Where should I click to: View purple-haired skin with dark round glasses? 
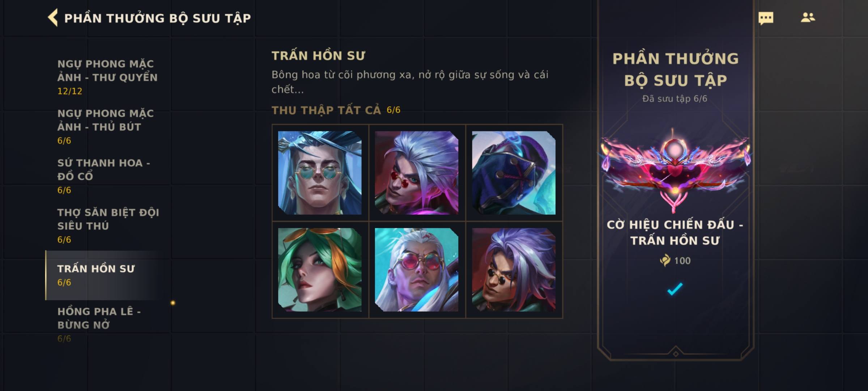pos(514,270)
